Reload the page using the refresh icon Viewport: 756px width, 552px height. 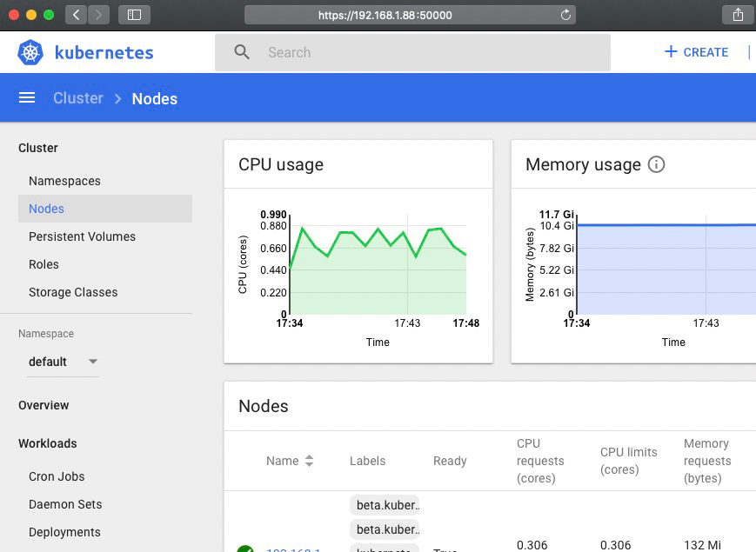coord(565,15)
